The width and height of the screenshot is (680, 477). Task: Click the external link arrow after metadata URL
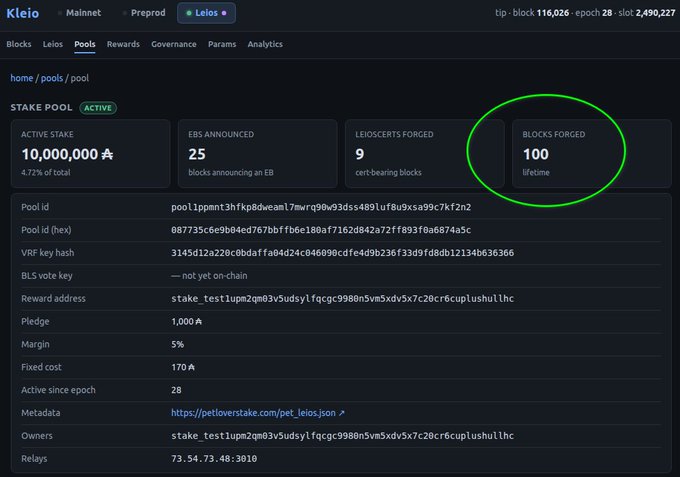coord(342,413)
